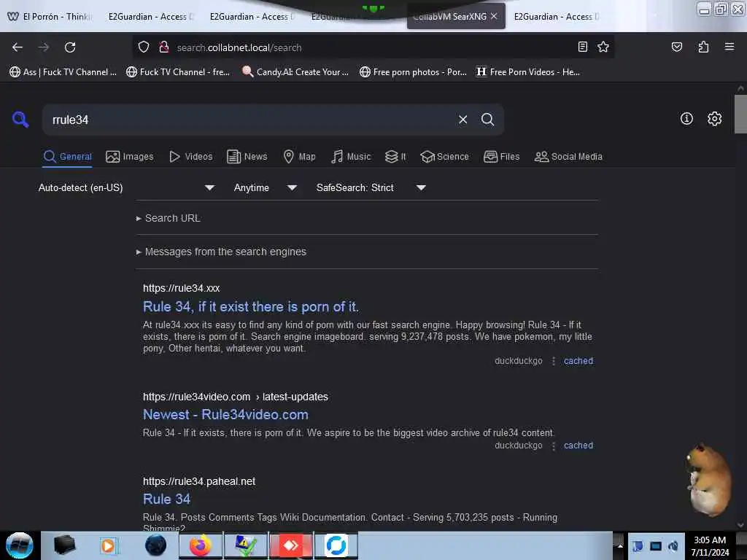Open cached link for rule34.xxx result
Screen dimensions: 747x560
click(578, 361)
